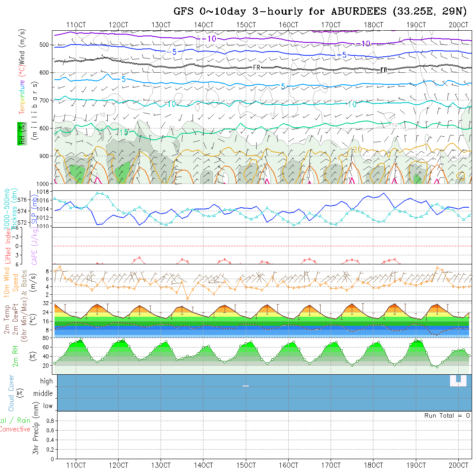Click the 18OCT label on top axis
476x476 pixels.
tap(373, 25)
